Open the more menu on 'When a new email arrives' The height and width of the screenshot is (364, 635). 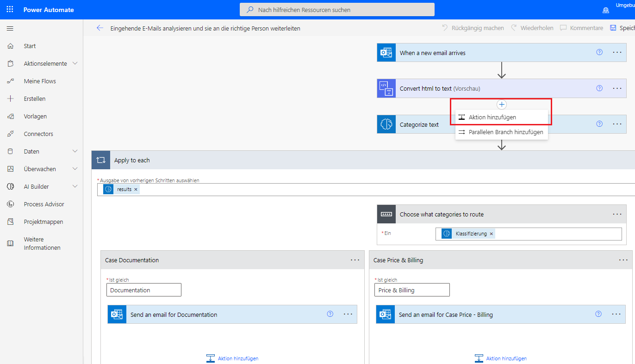617,52
